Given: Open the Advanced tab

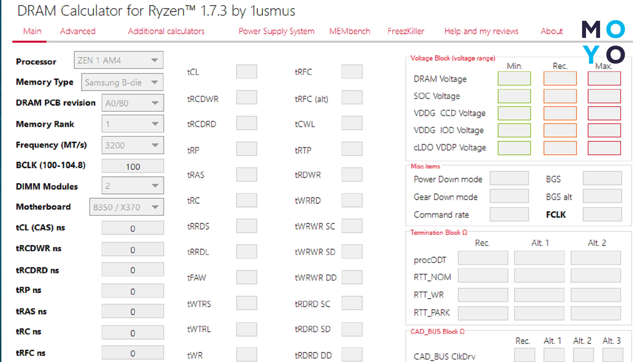Looking at the screenshot, I should 77,31.
